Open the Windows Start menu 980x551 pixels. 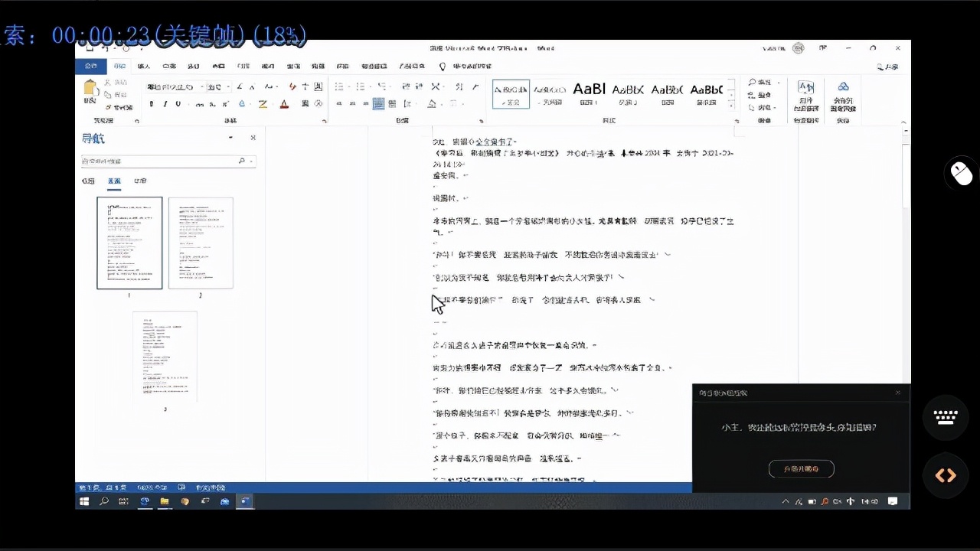(x=84, y=501)
